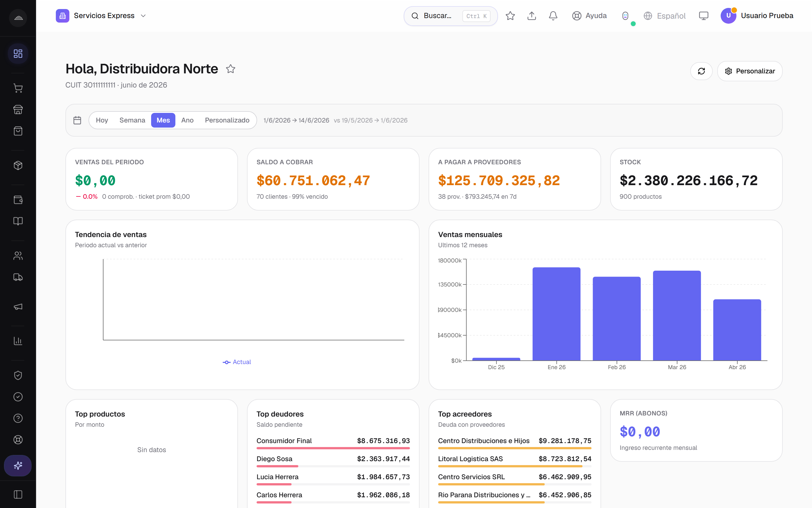Click the date range 1/6/2026 → 14/6/2026
The height and width of the screenshot is (508, 812).
pyautogui.click(x=296, y=120)
